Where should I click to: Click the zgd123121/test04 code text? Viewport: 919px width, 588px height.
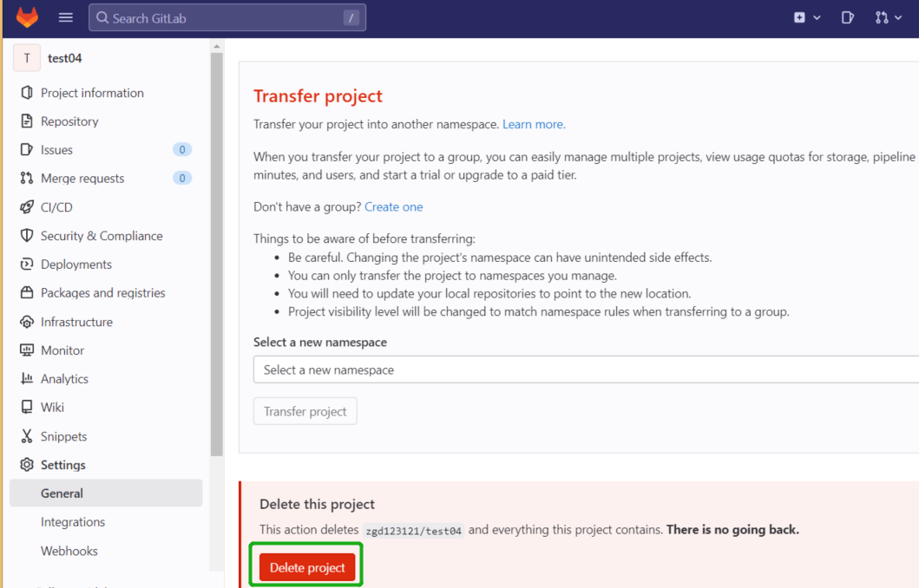pos(414,531)
